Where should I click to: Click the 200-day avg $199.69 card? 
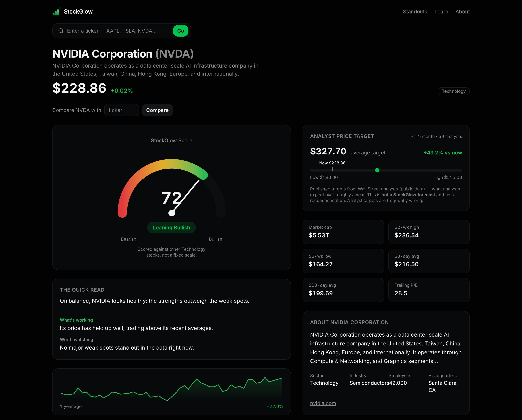[343, 290]
